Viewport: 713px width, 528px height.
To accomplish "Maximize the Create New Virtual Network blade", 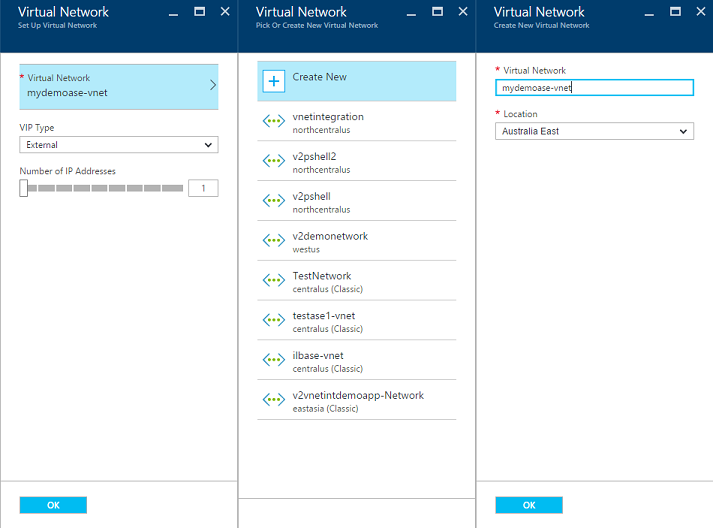I will [674, 12].
